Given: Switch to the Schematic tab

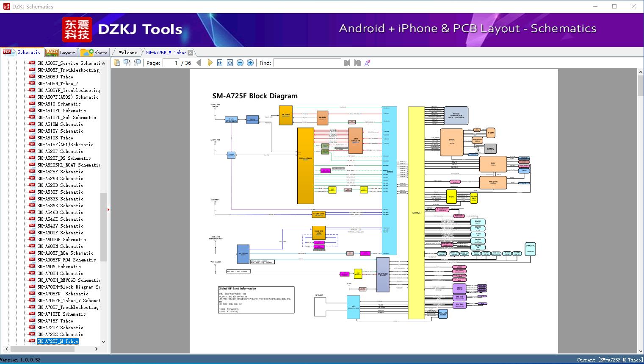Looking at the screenshot, I should tap(22, 52).
